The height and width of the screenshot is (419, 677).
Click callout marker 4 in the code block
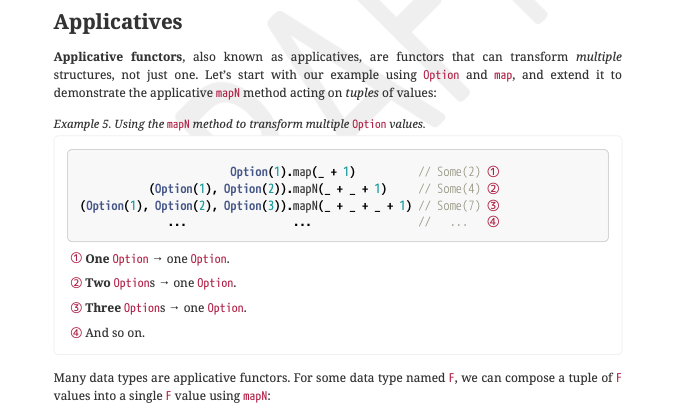492,224
